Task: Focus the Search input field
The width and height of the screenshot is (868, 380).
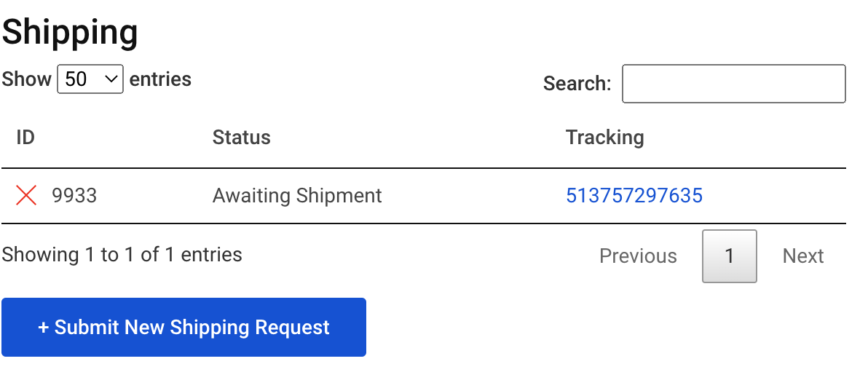Action: 733,84
